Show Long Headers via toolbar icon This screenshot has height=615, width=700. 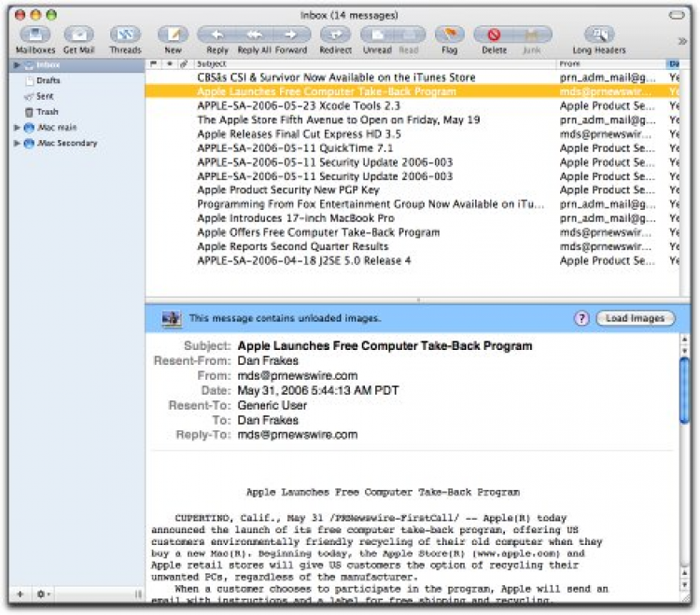point(599,35)
